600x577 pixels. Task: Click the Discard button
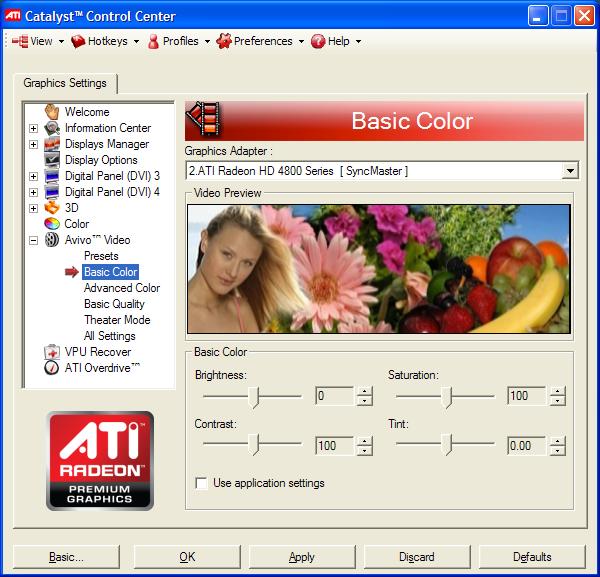[417, 557]
